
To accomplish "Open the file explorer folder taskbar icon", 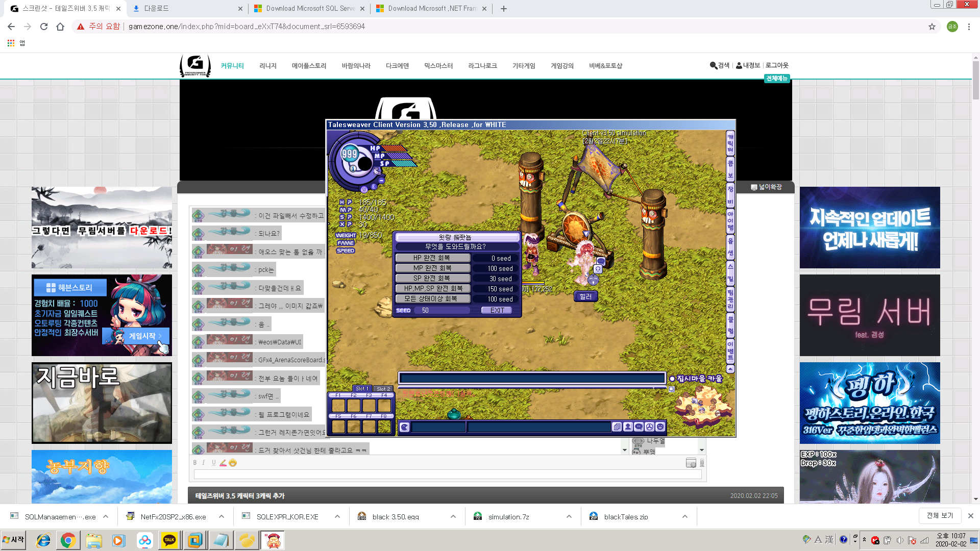I will [x=93, y=540].
